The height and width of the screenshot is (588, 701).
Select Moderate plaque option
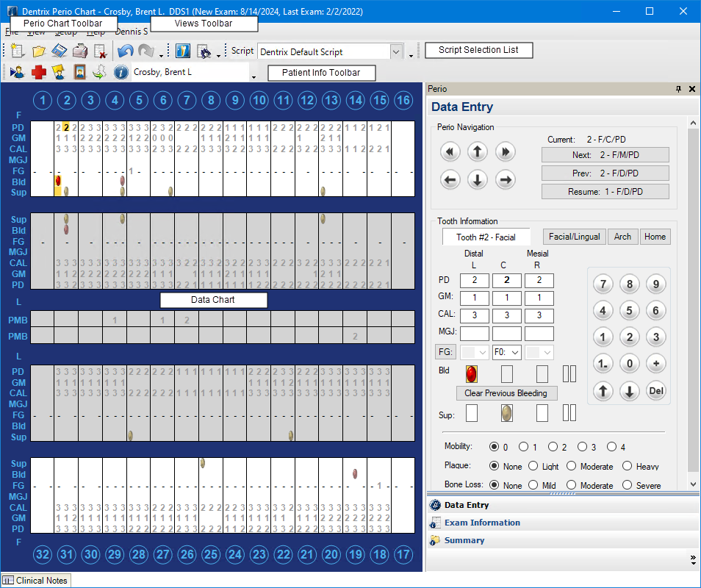click(x=572, y=466)
